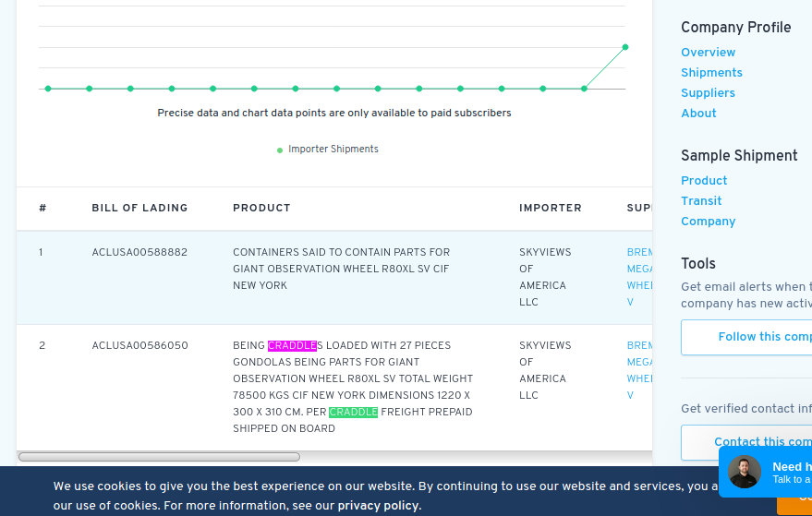The height and width of the screenshot is (516, 812).
Task: Select bill of lading ACLUSA00586050
Action: [x=139, y=345]
